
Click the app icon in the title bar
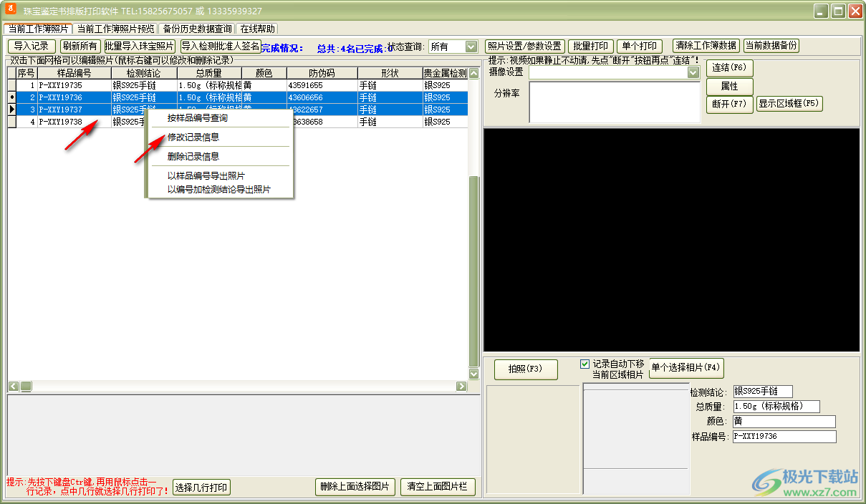[11, 10]
